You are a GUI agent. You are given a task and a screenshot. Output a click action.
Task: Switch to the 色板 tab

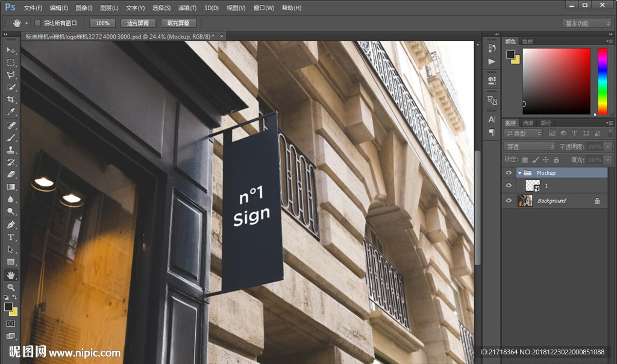tap(527, 42)
